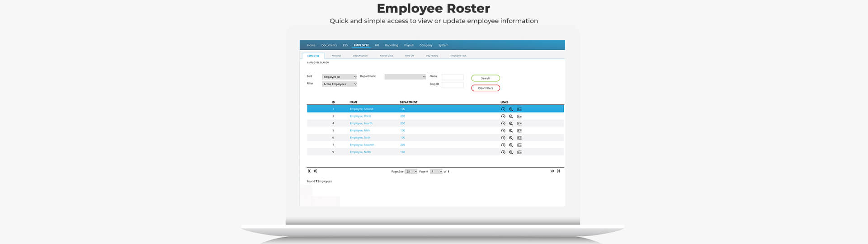Go to next page double arrow

[x=552, y=171]
